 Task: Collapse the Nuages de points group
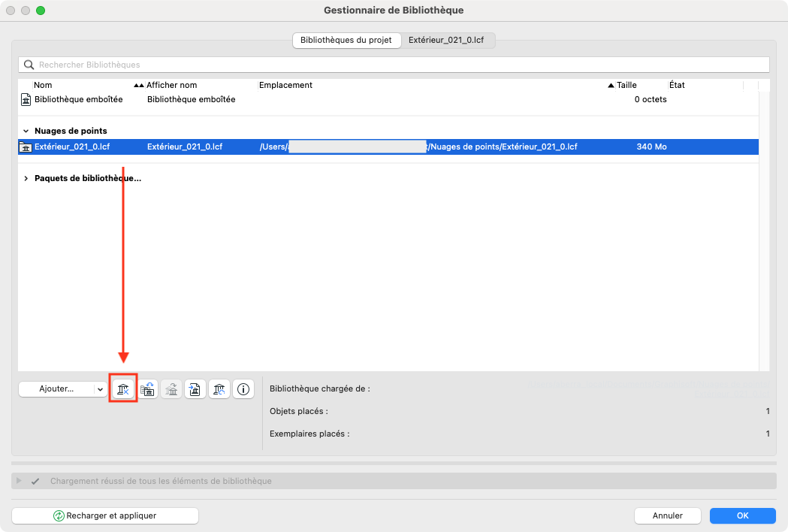[26, 131]
